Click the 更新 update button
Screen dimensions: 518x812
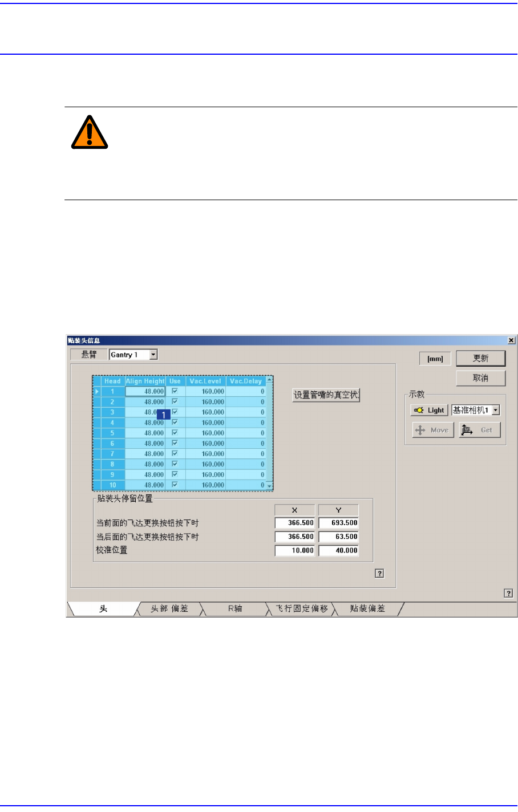click(x=480, y=358)
